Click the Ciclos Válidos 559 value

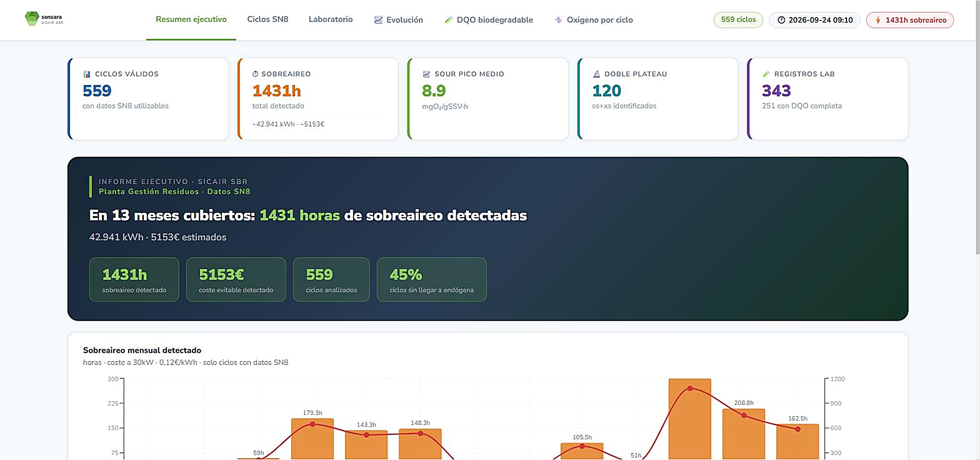[x=97, y=91]
